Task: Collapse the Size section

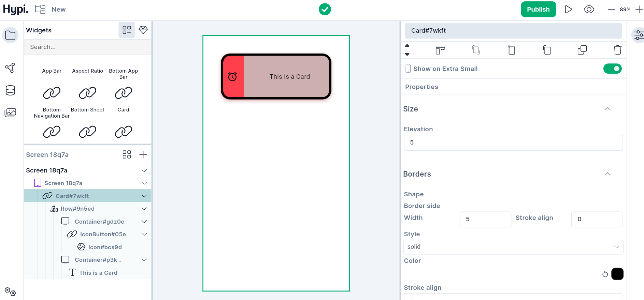Action: [607, 109]
